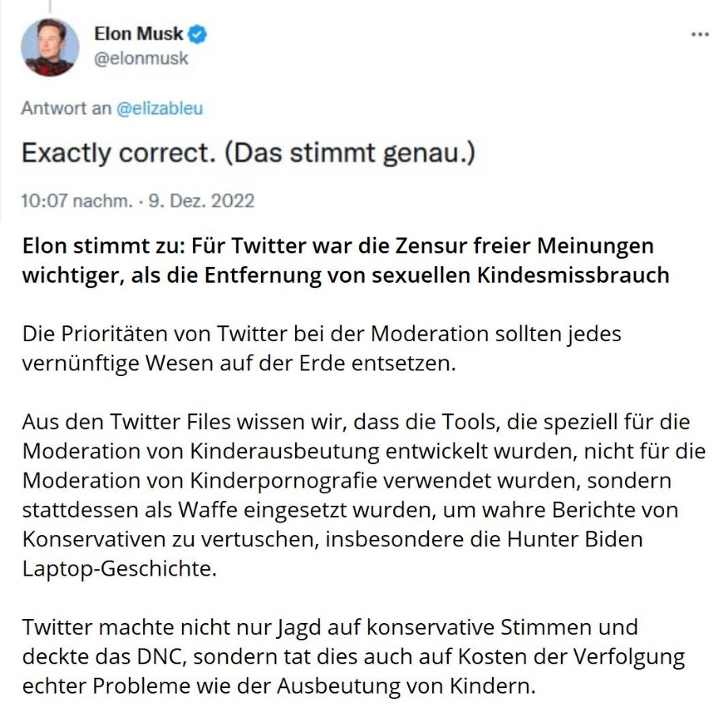Click the "Antwort an" reply label

66,108
